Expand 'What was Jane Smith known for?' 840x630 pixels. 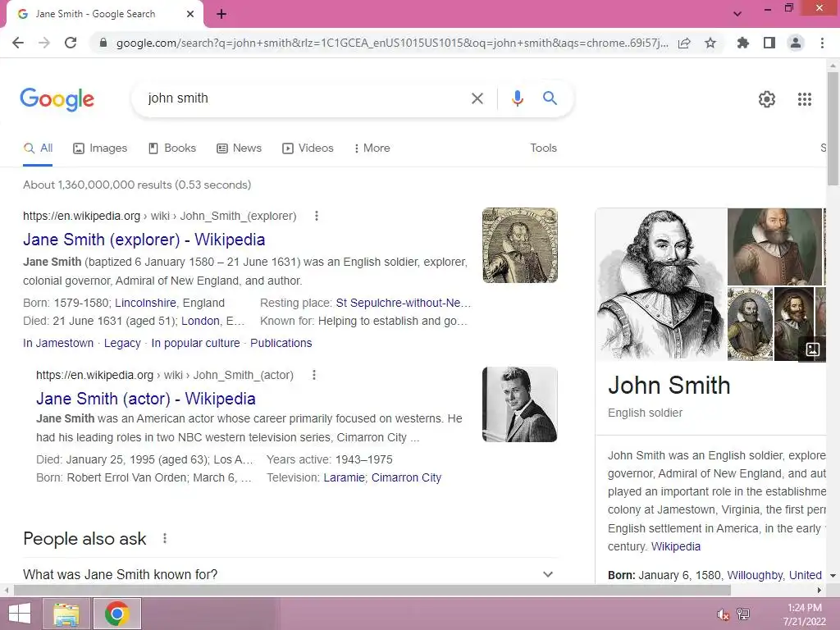click(290, 574)
